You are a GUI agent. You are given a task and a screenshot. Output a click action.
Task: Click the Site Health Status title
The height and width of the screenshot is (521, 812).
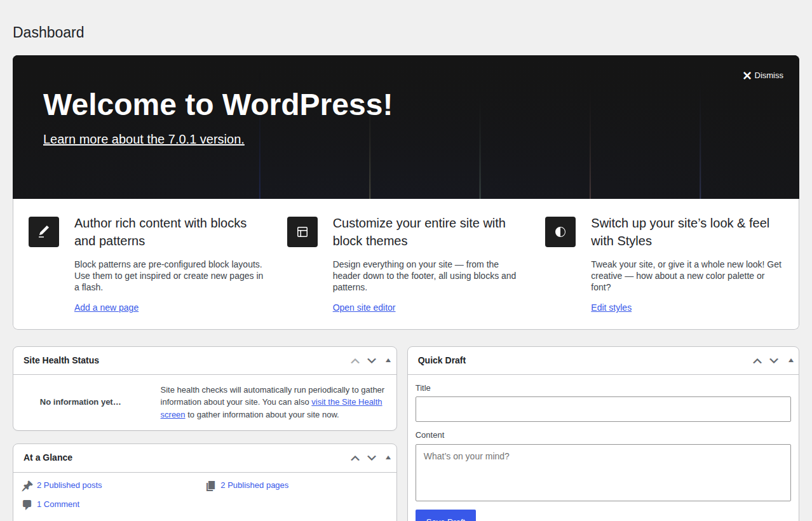(x=62, y=360)
